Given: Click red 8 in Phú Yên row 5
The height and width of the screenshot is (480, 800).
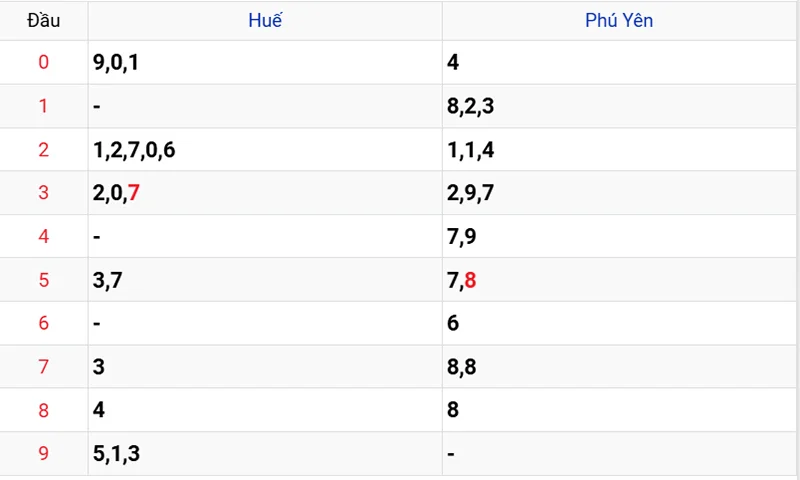Looking at the screenshot, I should click(470, 280).
